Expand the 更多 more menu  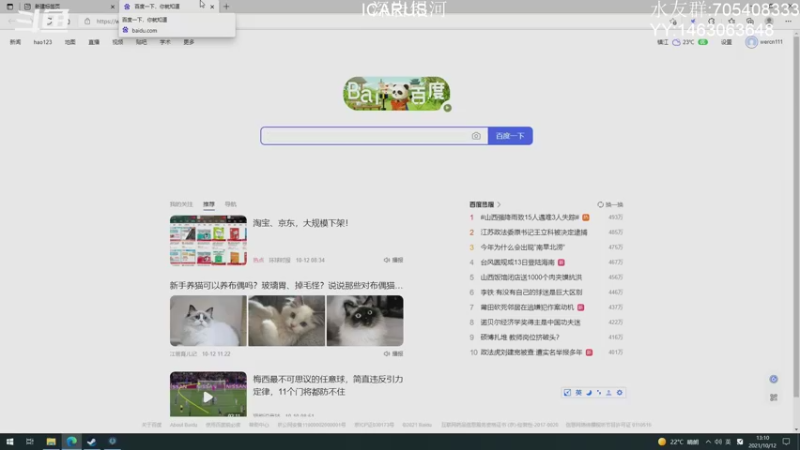point(189,42)
